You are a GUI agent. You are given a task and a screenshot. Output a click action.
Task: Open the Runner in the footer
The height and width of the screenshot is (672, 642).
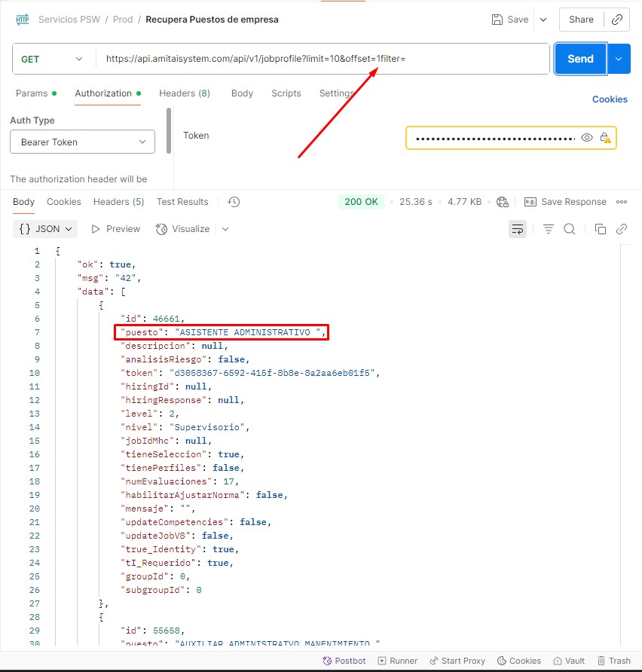[x=397, y=661]
